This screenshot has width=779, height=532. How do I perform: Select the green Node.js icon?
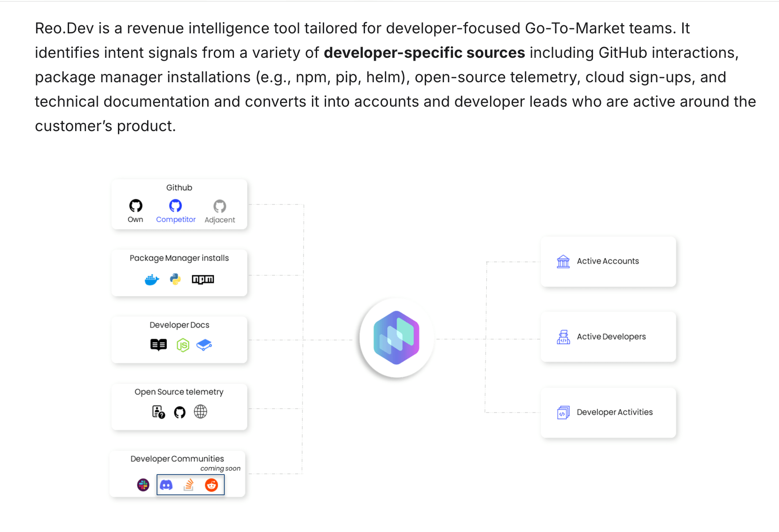(x=183, y=345)
